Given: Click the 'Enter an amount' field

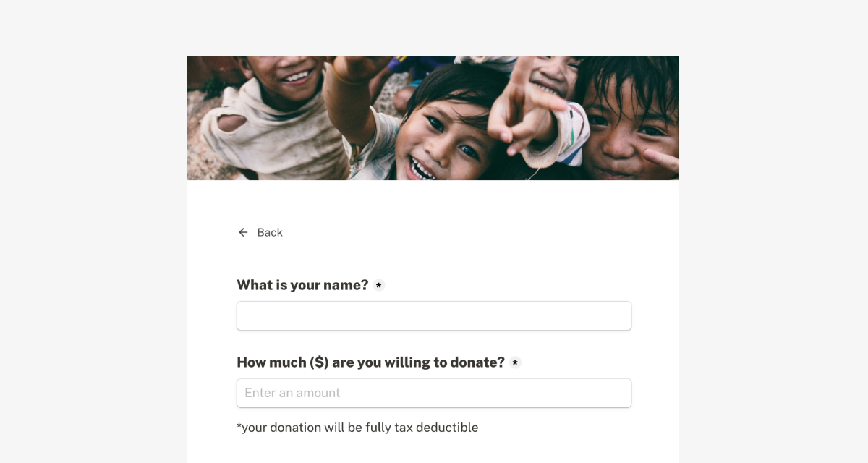Looking at the screenshot, I should (x=434, y=393).
